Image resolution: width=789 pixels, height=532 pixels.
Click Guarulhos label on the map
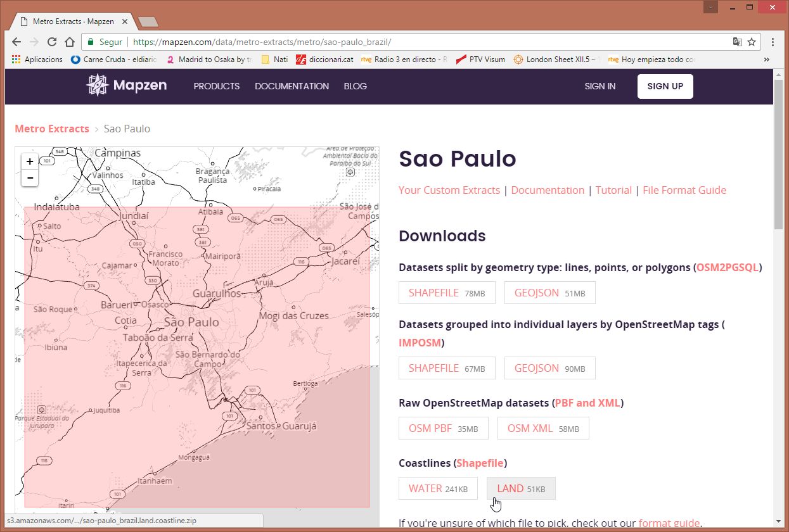pos(217,294)
